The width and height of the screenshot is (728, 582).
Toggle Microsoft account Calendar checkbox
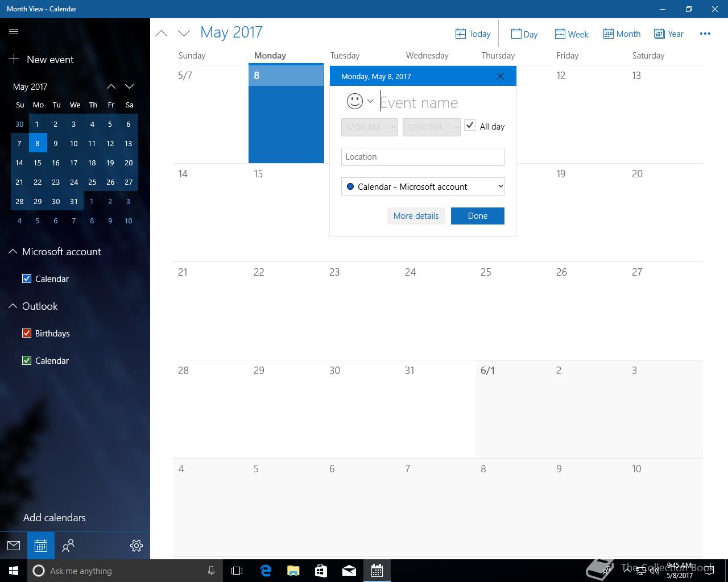coord(27,278)
